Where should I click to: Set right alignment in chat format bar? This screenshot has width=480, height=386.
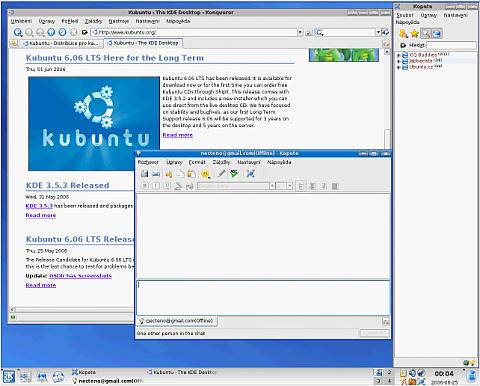(x=323, y=186)
